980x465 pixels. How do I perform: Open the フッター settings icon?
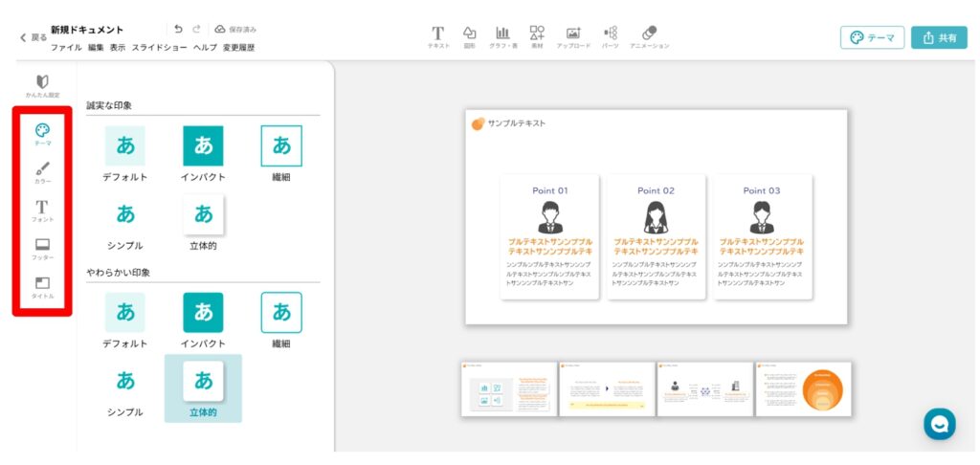(x=42, y=249)
